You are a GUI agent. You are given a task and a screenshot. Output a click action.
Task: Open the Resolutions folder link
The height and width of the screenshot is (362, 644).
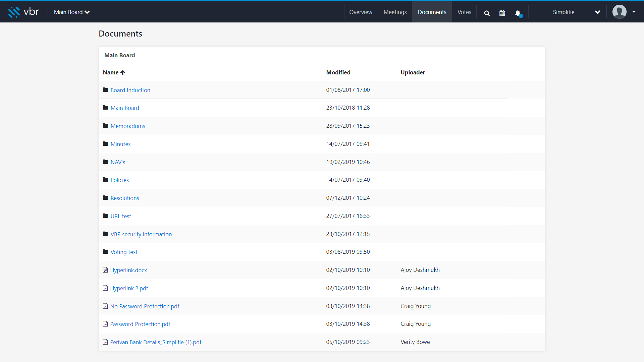coord(125,198)
